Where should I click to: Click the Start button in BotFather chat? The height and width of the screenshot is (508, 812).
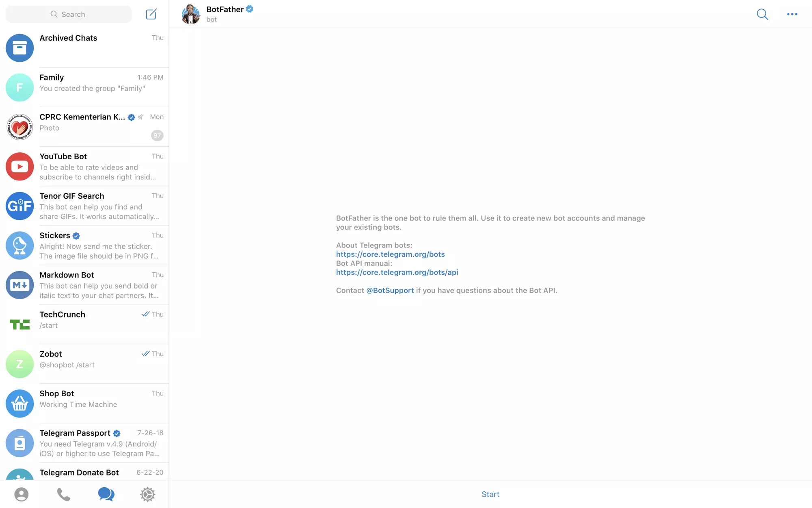pyautogui.click(x=490, y=494)
